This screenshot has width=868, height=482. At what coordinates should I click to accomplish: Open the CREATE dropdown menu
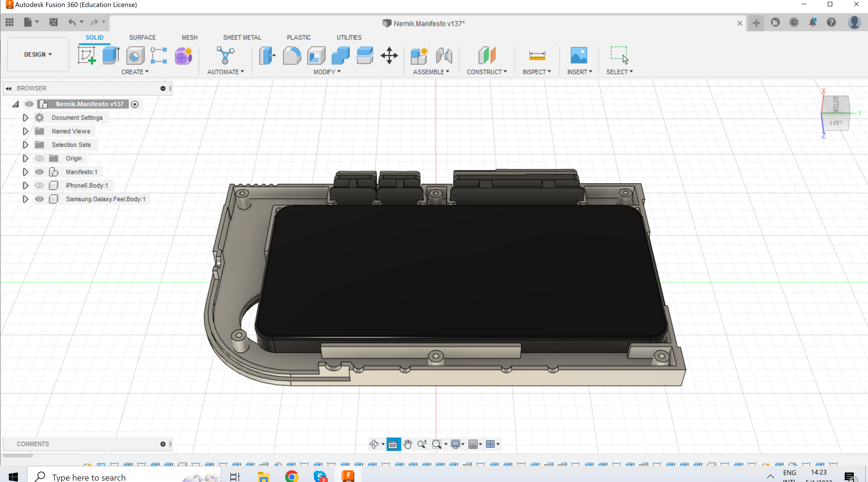[x=135, y=72]
